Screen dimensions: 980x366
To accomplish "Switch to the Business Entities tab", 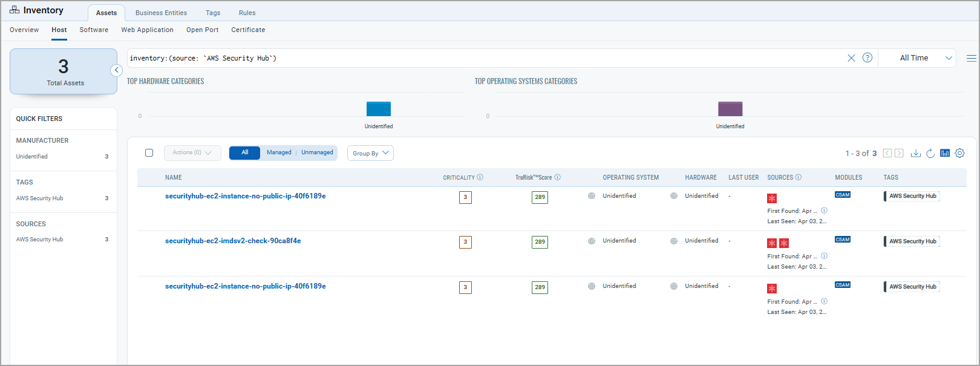I will point(161,13).
